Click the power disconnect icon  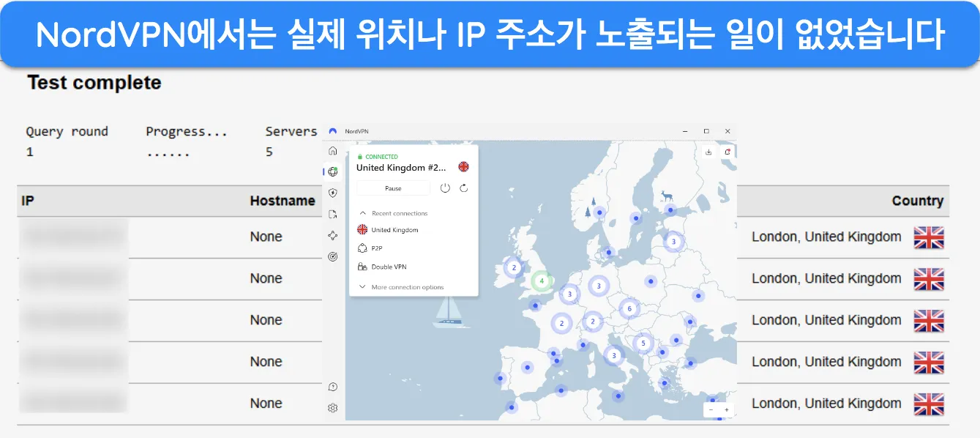click(445, 188)
